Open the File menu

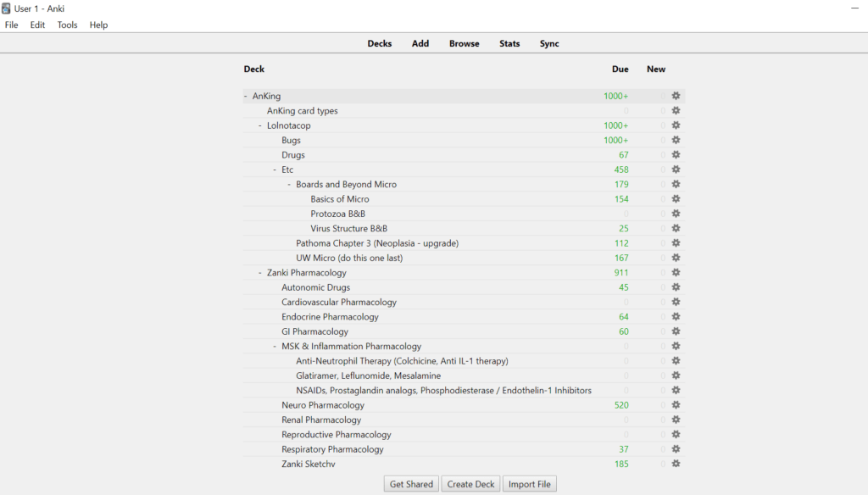pos(12,25)
